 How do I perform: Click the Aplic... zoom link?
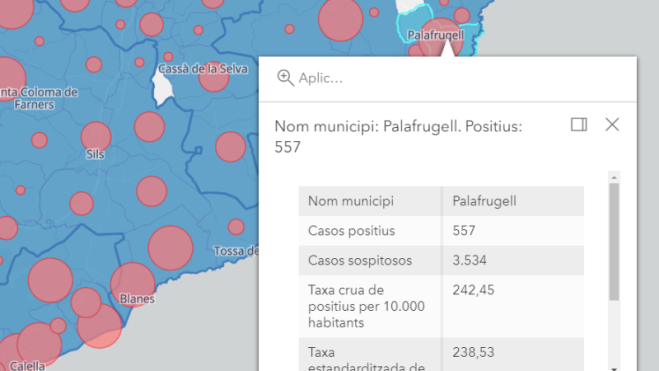320,78
